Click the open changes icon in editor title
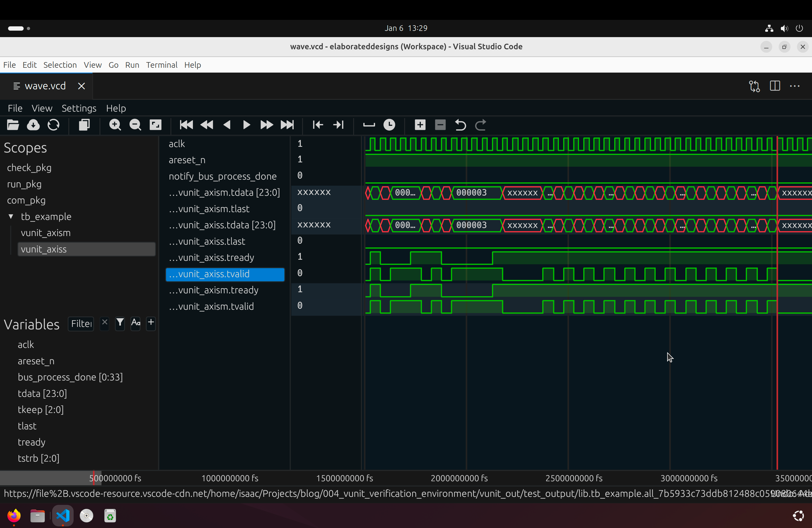812x528 pixels. coord(754,86)
